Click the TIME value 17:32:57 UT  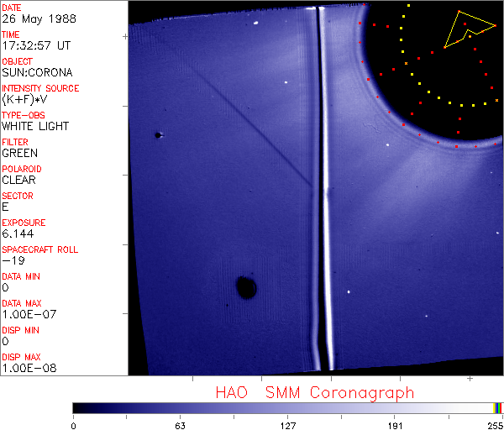click(x=36, y=45)
